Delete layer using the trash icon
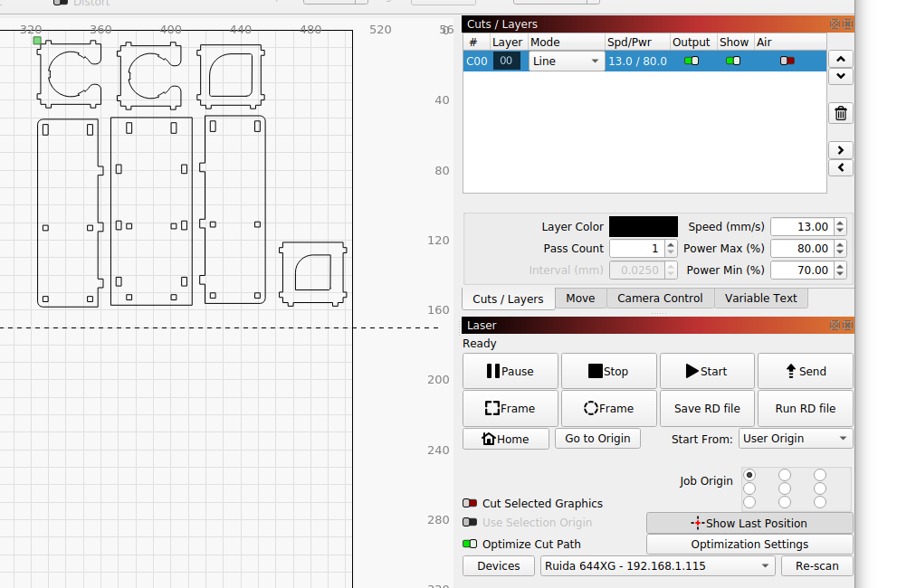The width and height of the screenshot is (897, 588). (841, 113)
